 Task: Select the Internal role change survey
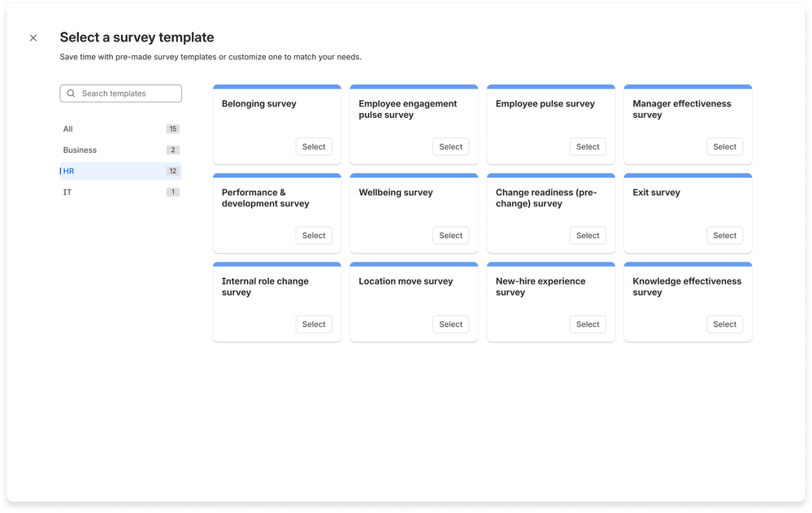pyautogui.click(x=314, y=324)
